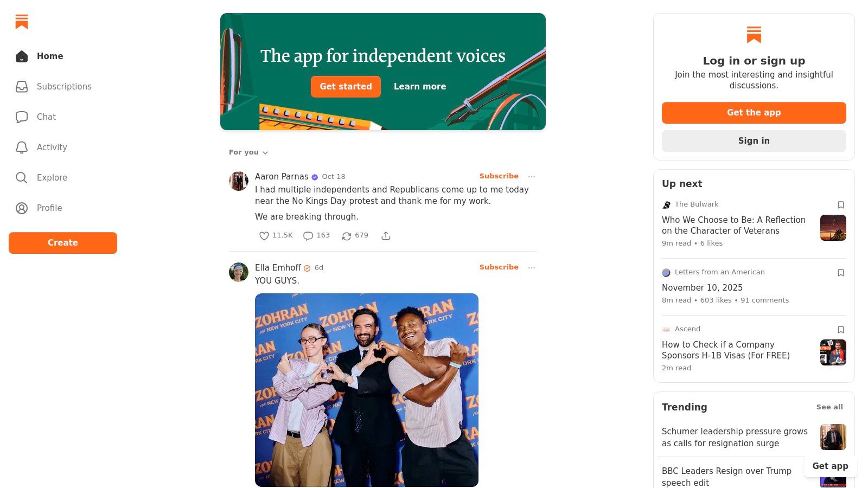Open Explore search in sidebar
Viewport: 868px width, 488px height.
(22, 178)
